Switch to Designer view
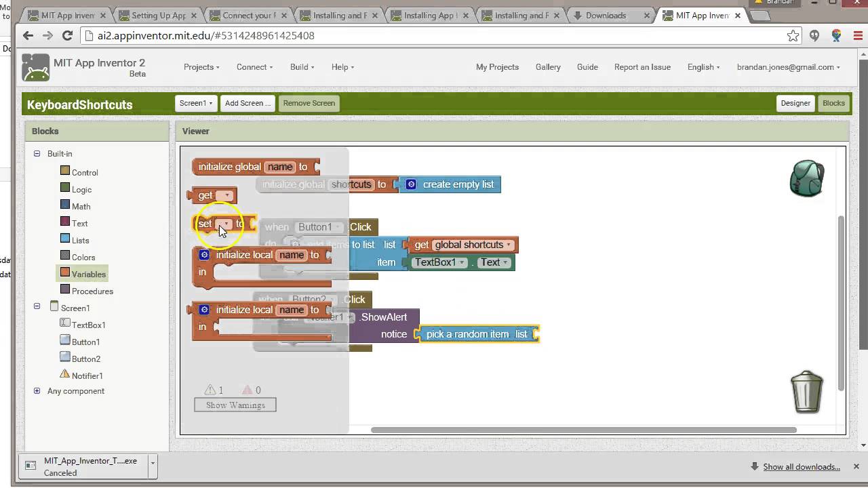Screen dimensions: 868x488 pos(795,103)
